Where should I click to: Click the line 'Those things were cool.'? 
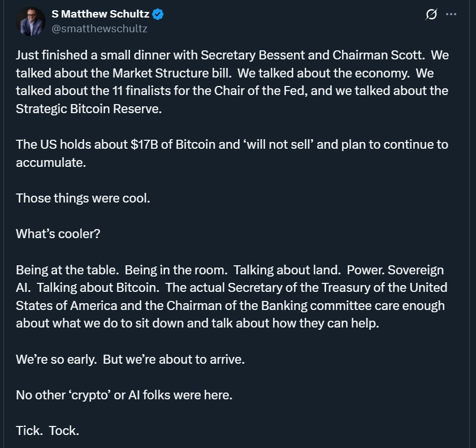click(x=83, y=198)
